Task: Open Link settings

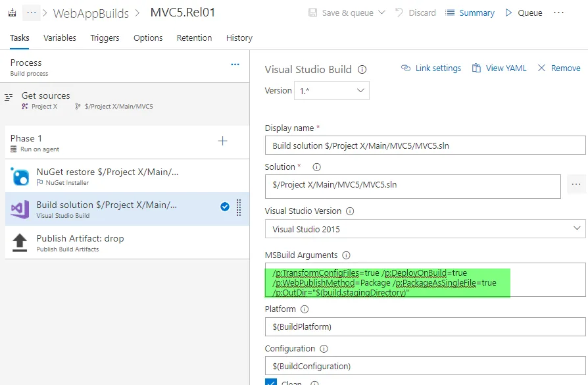Action: (x=431, y=68)
